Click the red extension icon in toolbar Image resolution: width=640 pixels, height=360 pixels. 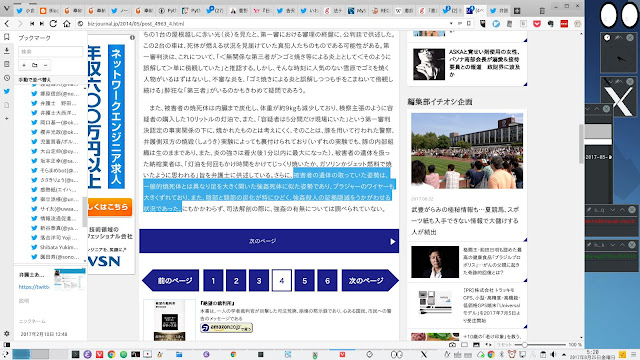pos(564,24)
